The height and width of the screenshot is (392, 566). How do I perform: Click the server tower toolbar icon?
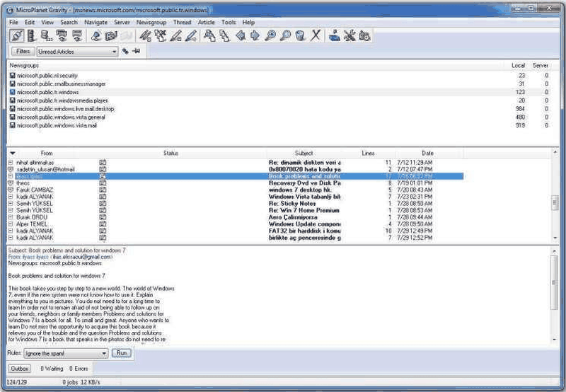tap(31, 36)
